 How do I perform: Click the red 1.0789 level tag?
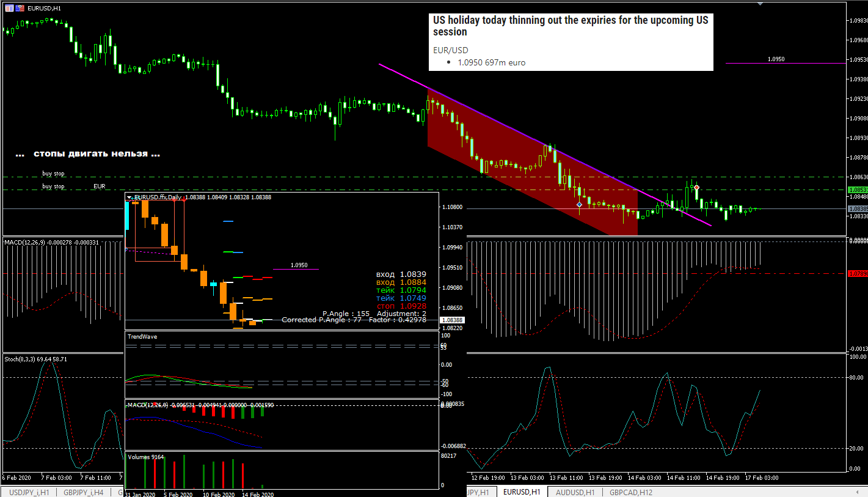click(x=857, y=274)
